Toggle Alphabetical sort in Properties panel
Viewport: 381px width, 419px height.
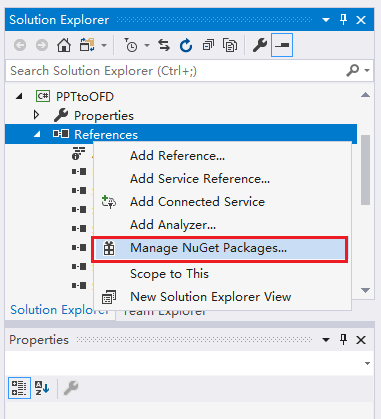point(42,388)
